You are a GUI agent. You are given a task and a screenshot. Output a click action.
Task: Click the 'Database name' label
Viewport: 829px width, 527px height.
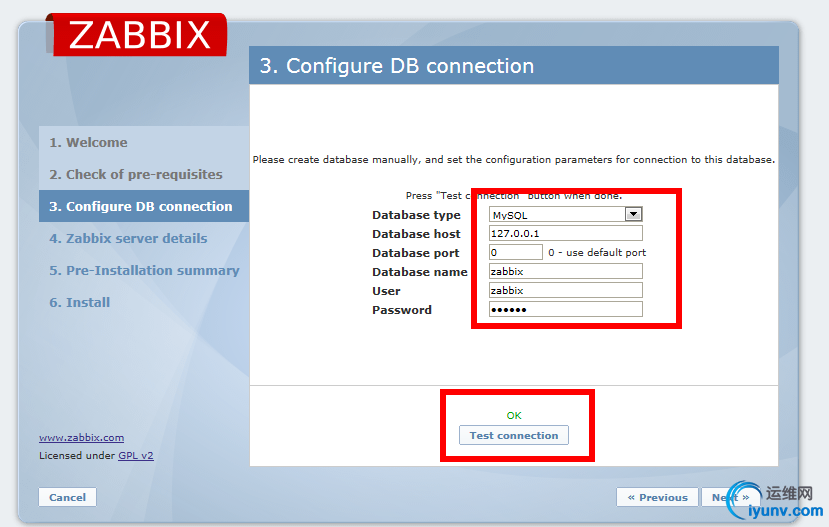420,272
